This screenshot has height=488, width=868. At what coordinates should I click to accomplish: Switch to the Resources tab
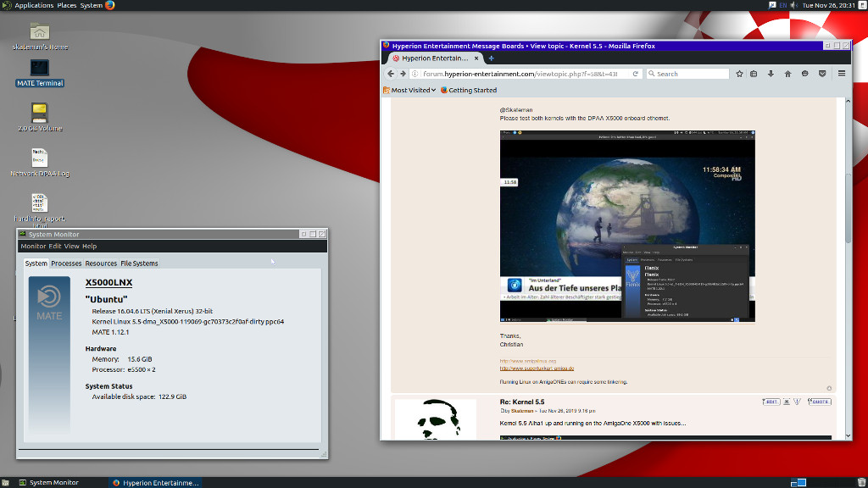(x=101, y=263)
